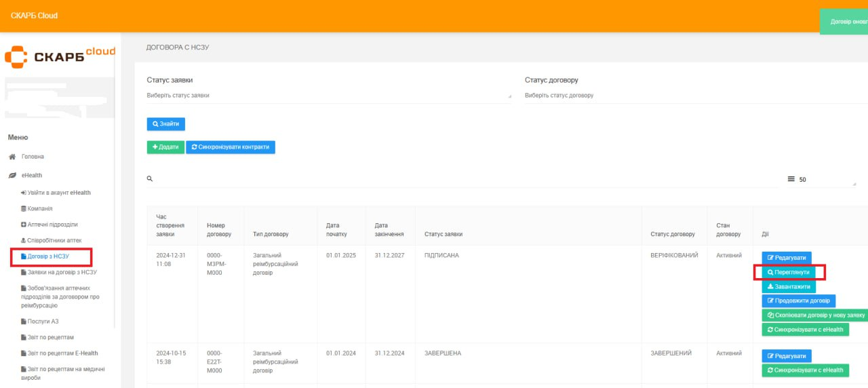
Task: Click the green Додати button
Action: (165, 147)
